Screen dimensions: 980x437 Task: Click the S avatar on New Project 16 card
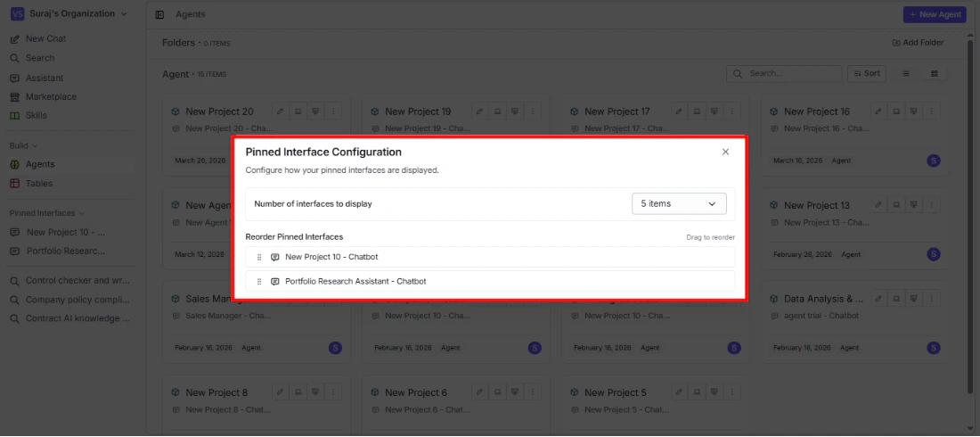[933, 161]
